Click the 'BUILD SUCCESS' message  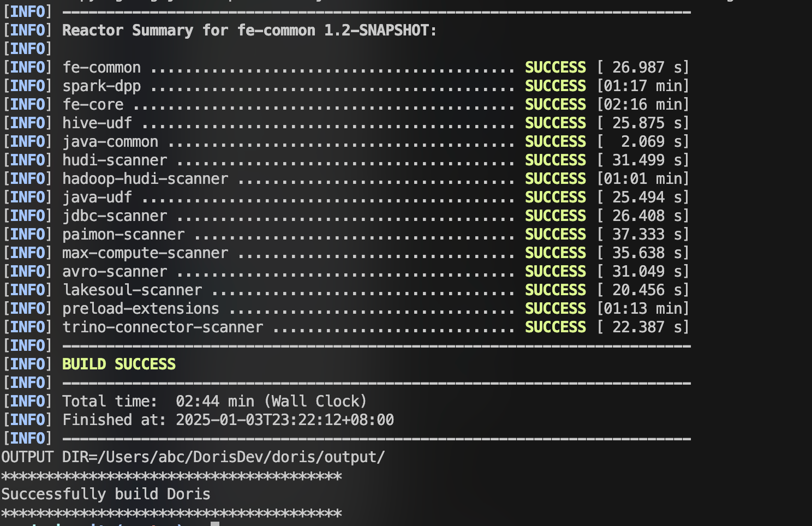point(119,364)
